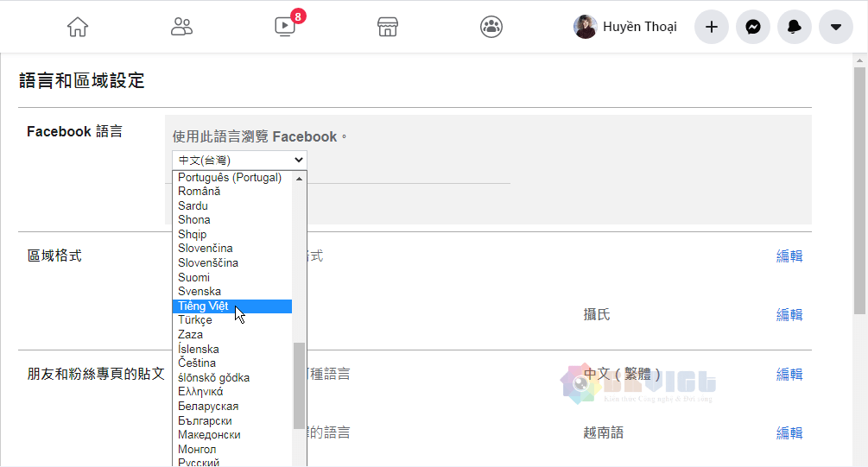The width and height of the screenshot is (868, 467).
Task: Click the 朋友和粉絲專頁的貼文 section label
Action: click(96, 374)
